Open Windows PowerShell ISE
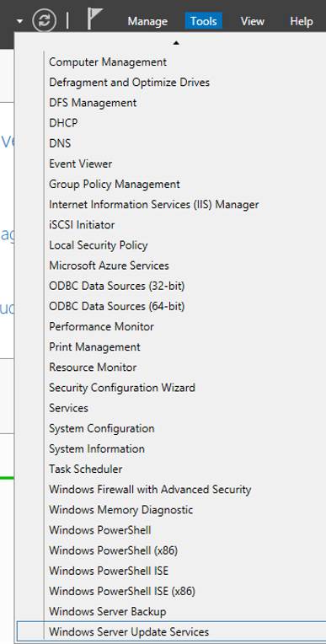 tap(109, 571)
